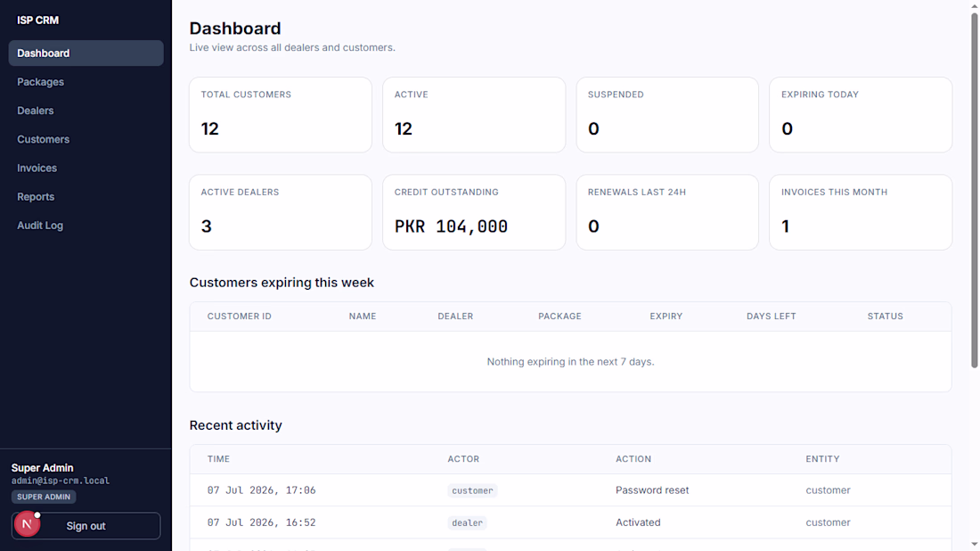Click the 'Customers expiring this week' heading
The width and height of the screenshot is (980, 551).
pos(282,283)
